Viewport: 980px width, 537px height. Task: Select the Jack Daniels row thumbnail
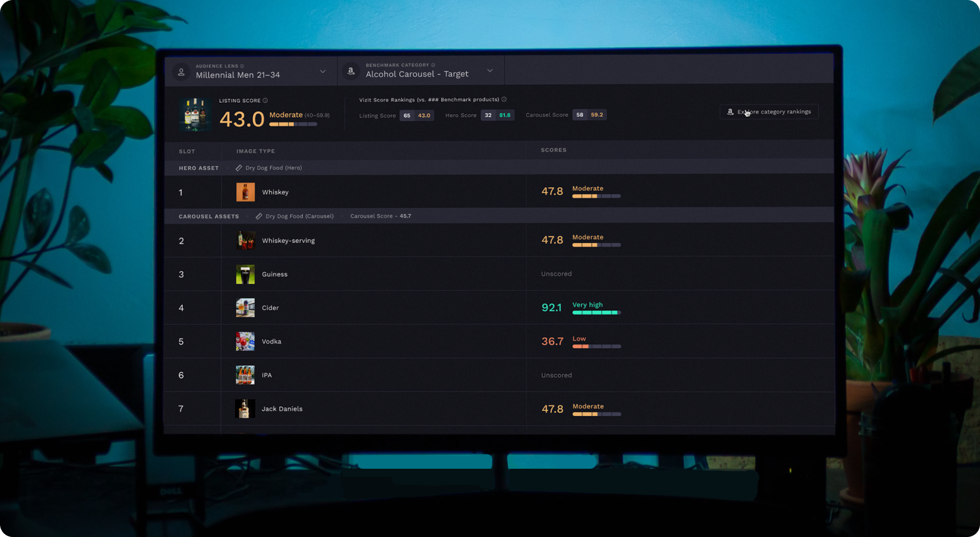tap(245, 409)
